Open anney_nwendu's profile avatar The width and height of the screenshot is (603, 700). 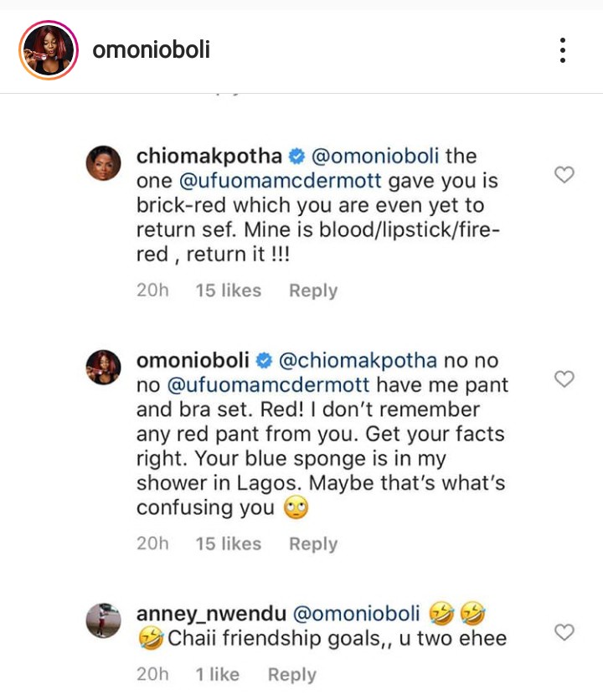pos(105,621)
